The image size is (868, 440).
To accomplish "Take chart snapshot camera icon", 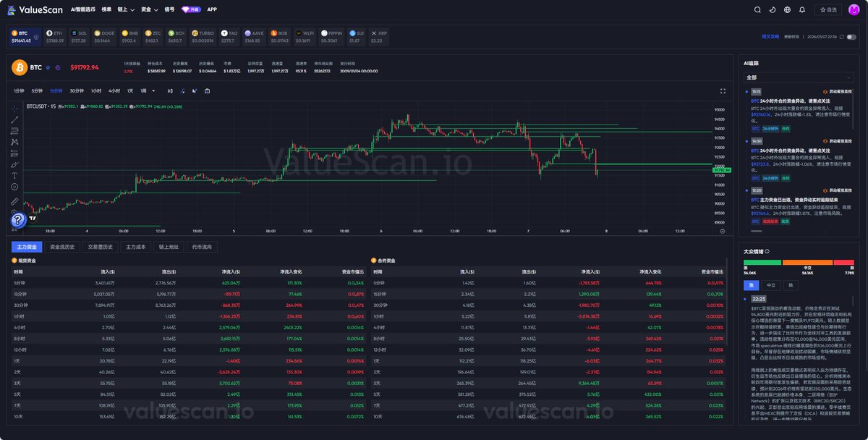I will click(207, 90).
